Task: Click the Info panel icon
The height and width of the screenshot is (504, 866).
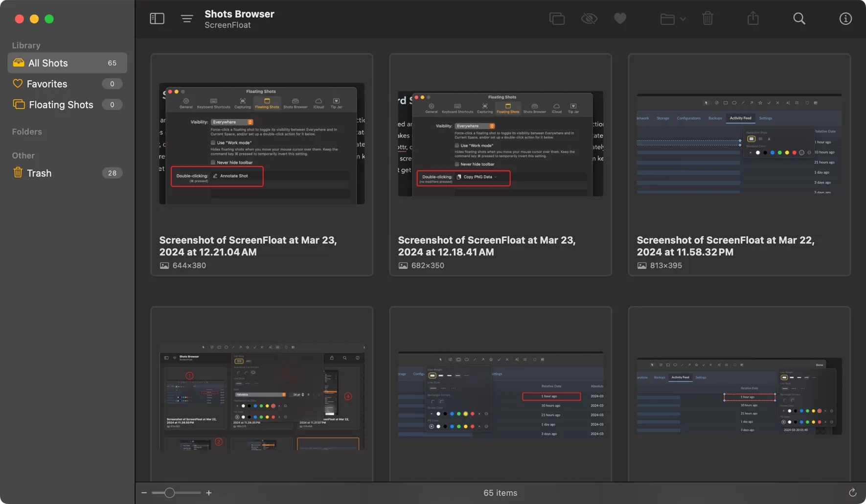Action: [845, 18]
